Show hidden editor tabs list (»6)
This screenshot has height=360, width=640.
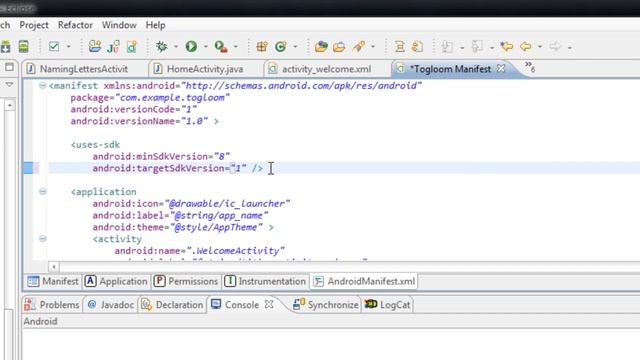click(530, 67)
